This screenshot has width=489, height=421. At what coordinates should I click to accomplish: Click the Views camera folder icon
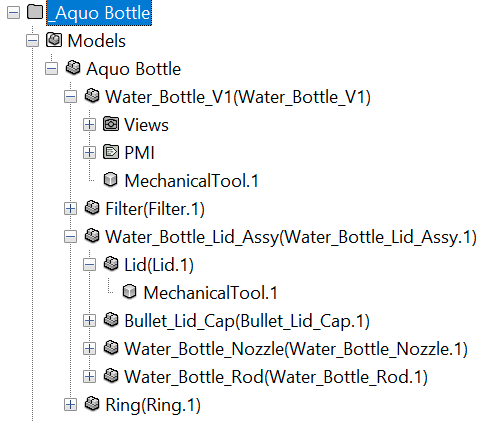[x=111, y=124]
